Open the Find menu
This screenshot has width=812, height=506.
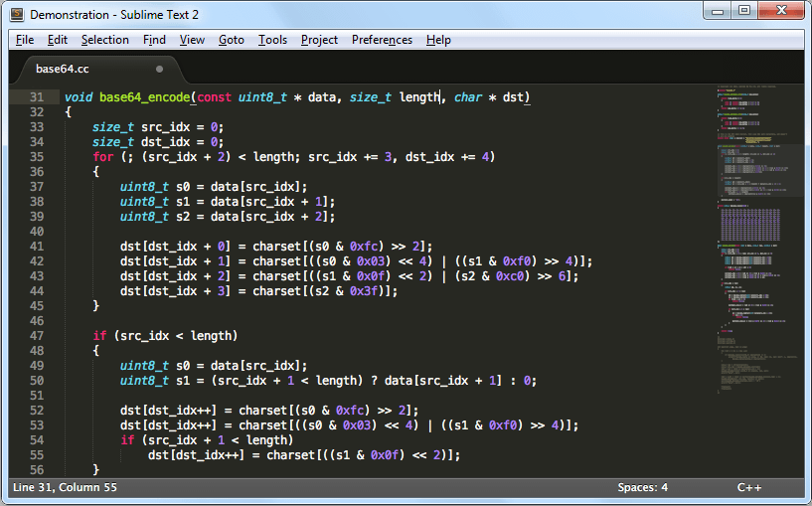coord(154,40)
